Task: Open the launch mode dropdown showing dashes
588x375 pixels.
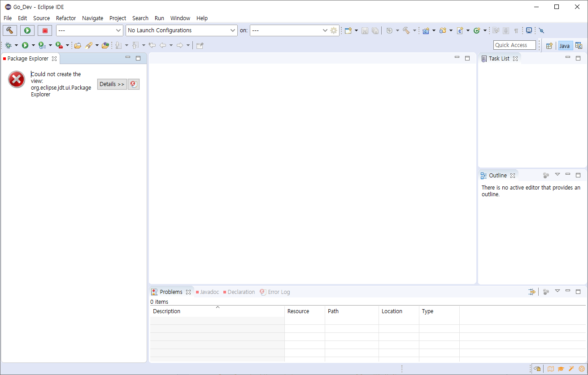Action: tap(90, 30)
